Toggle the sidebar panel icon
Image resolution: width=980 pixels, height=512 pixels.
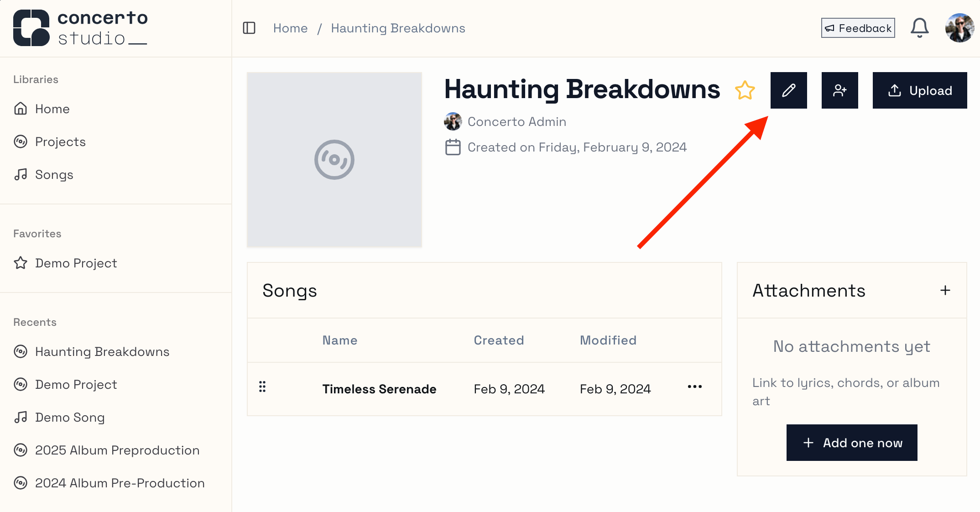249,28
